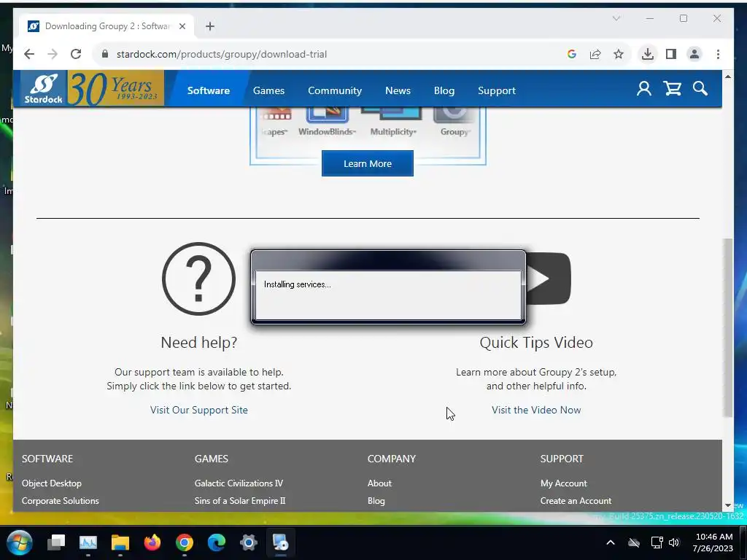Click the Stardock 30 Years logo
Screen dimensions: 747x560
[x=92, y=88]
